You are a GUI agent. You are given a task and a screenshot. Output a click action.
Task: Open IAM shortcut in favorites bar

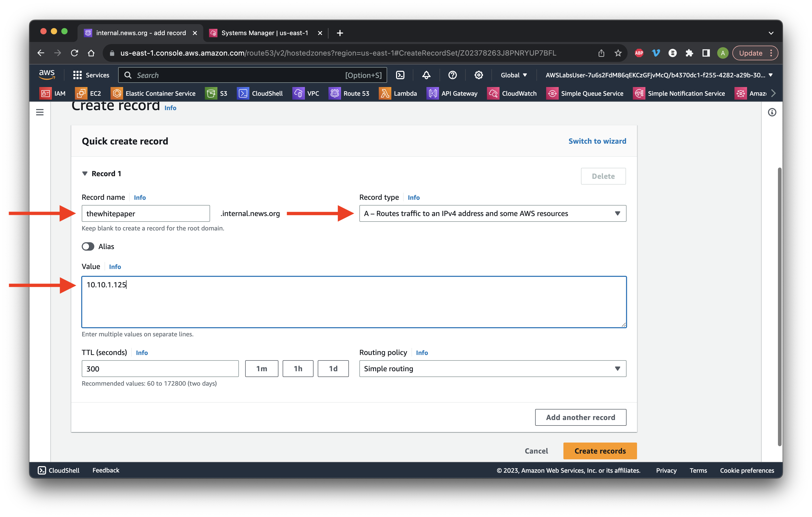coord(53,94)
